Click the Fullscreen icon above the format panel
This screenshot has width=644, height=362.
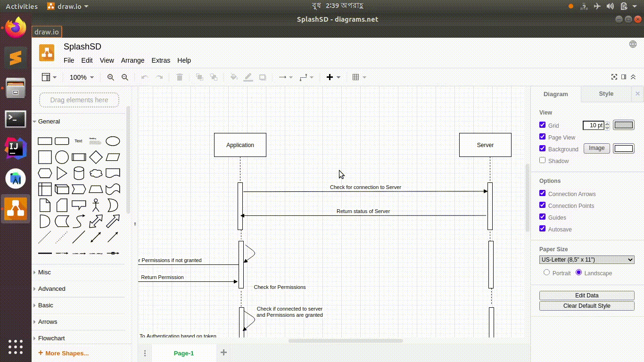coord(614,76)
